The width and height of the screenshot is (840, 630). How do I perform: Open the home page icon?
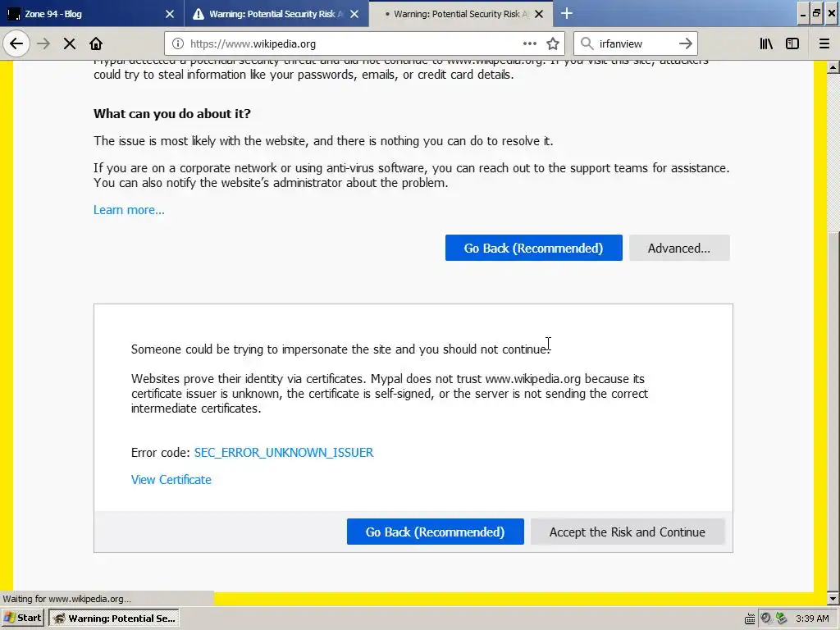[x=96, y=44]
